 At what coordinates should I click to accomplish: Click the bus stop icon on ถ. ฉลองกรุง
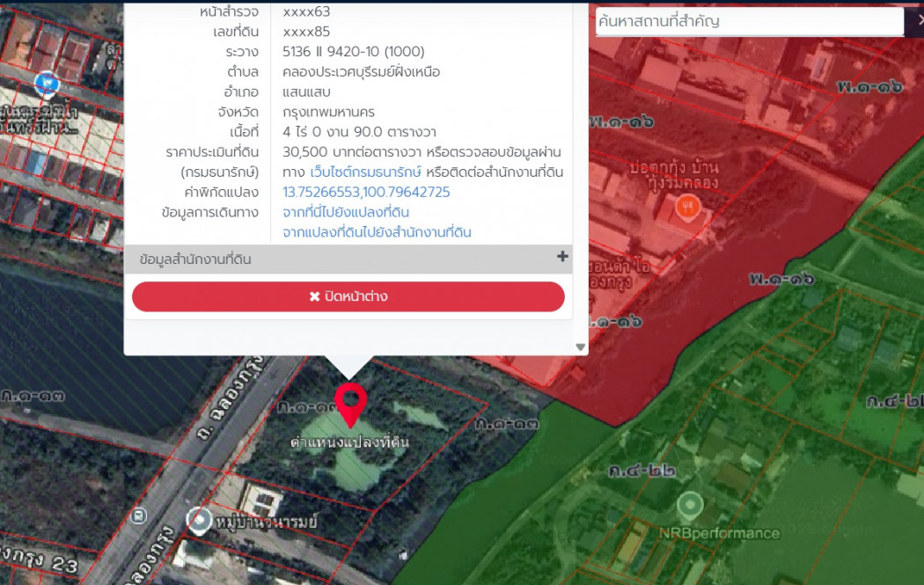tap(137, 516)
